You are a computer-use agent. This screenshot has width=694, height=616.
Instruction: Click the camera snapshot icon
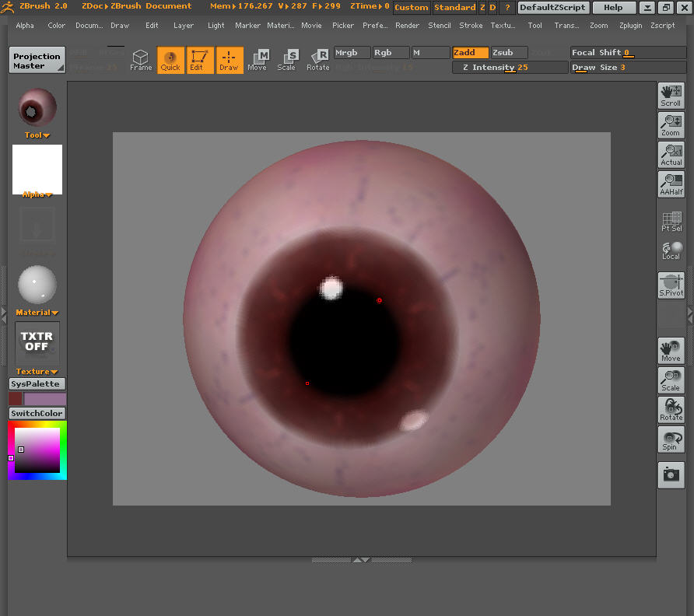point(671,475)
